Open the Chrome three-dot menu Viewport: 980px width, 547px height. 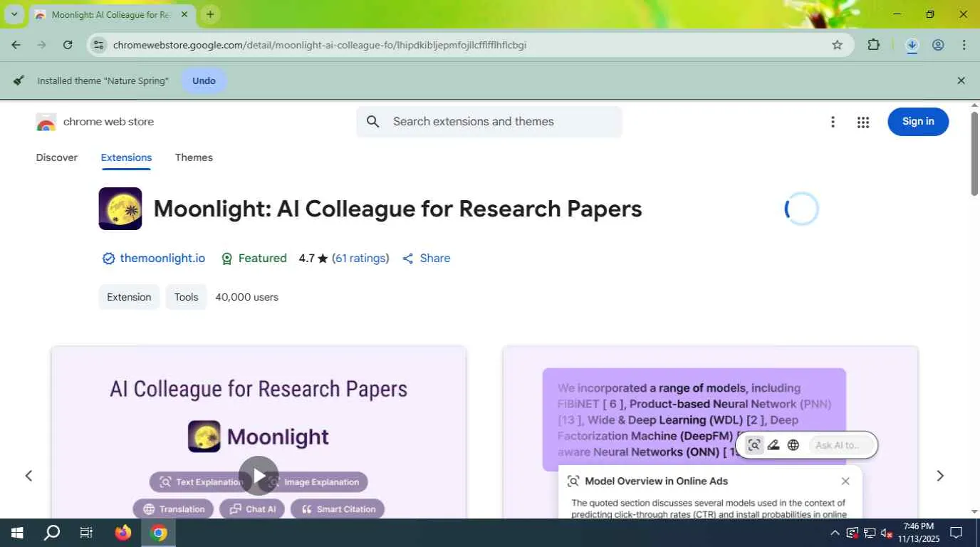coord(964,45)
